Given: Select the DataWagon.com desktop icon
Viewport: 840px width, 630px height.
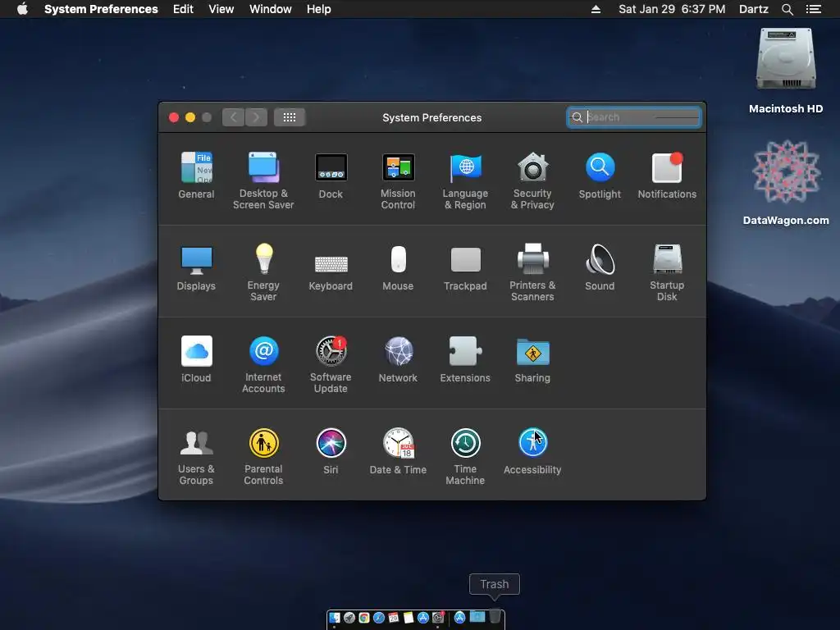Looking at the screenshot, I should [786, 183].
